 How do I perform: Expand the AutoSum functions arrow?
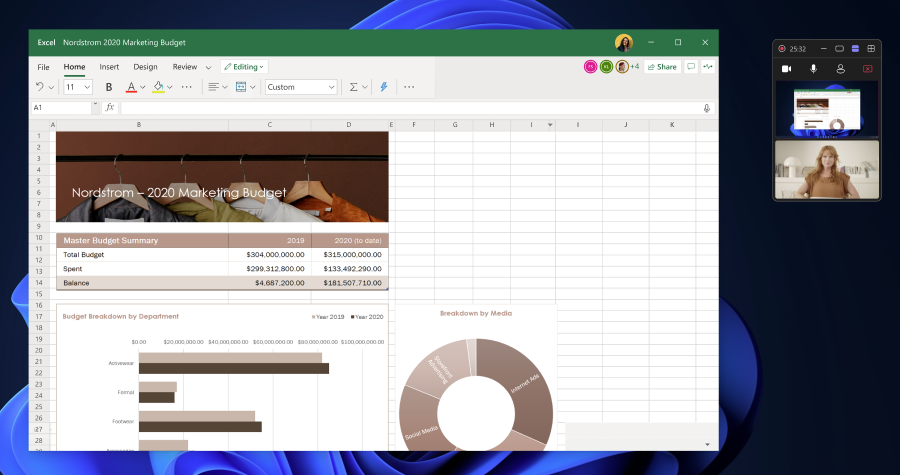[x=364, y=87]
